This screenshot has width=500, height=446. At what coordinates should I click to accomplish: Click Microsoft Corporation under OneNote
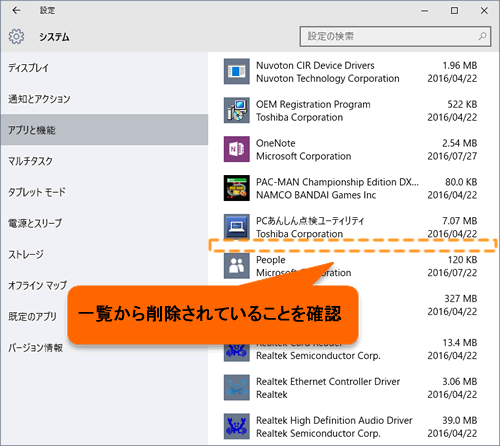coord(304,156)
